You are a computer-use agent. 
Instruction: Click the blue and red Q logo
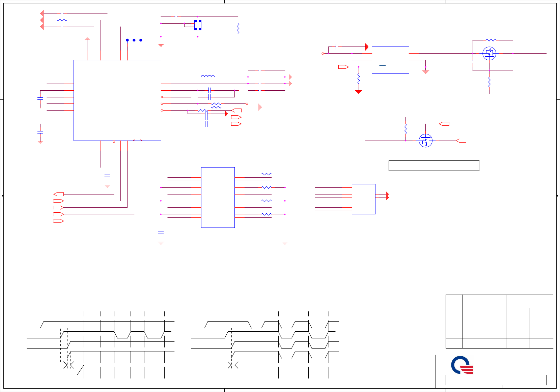coord(462,365)
